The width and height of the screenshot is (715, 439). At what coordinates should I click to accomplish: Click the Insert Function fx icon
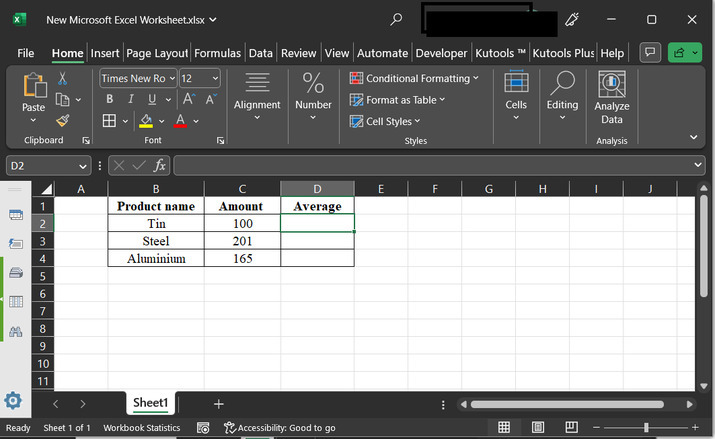click(x=159, y=165)
